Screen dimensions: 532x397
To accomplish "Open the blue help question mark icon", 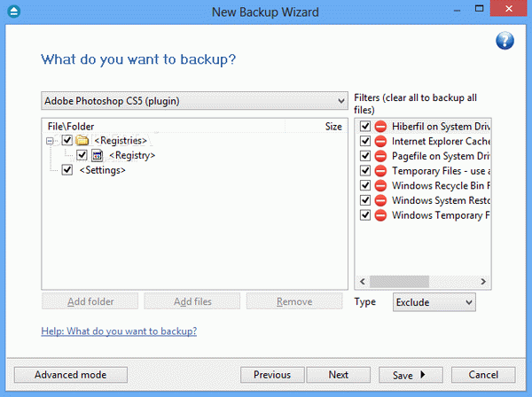I will [505, 42].
